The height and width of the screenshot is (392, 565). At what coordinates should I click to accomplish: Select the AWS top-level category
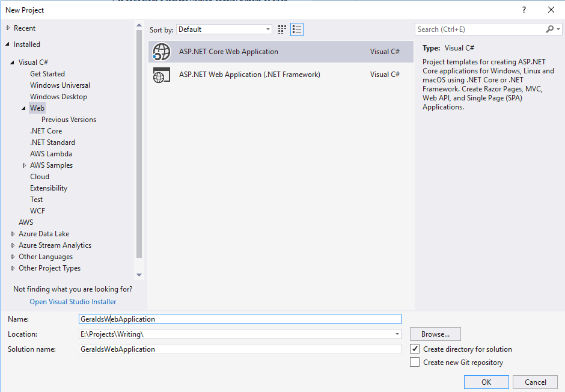point(26,222)
